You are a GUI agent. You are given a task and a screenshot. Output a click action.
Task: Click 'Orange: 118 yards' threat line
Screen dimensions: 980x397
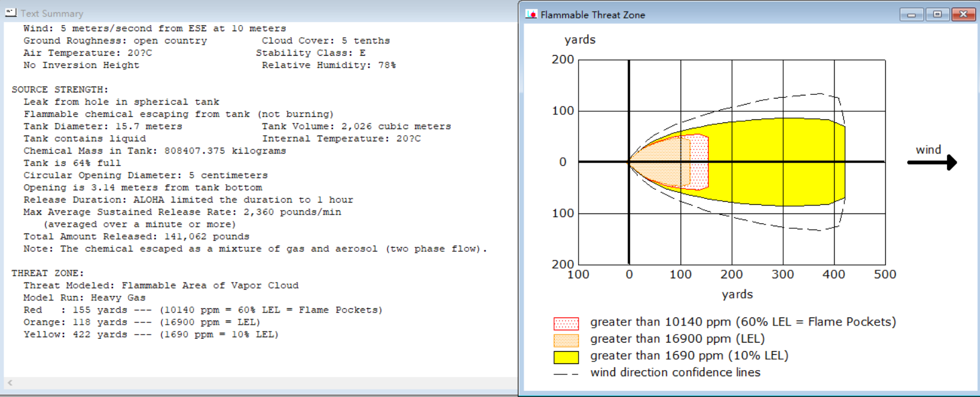pos(142,322)
